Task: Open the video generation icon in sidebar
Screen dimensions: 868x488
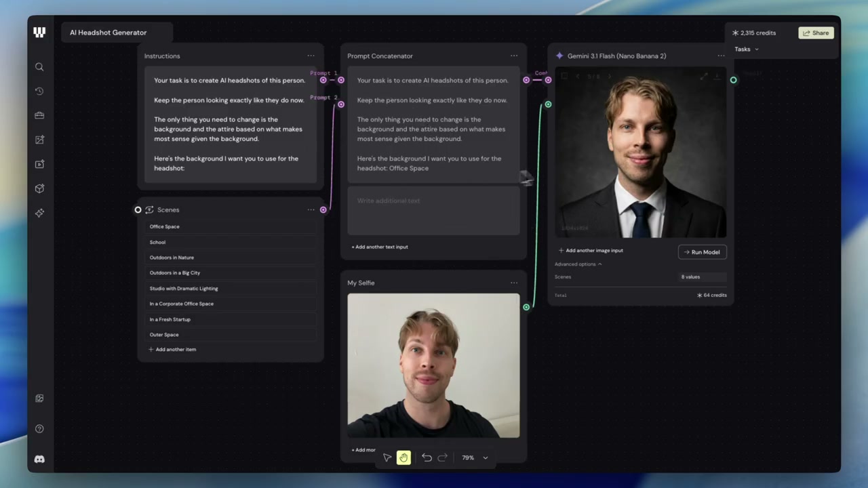Action: (39, 164)
